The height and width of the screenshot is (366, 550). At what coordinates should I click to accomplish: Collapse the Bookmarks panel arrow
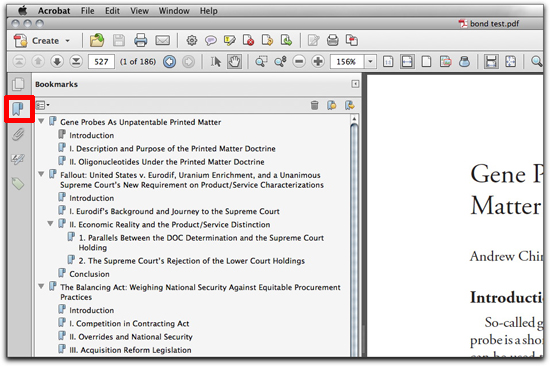click(355, 84)
